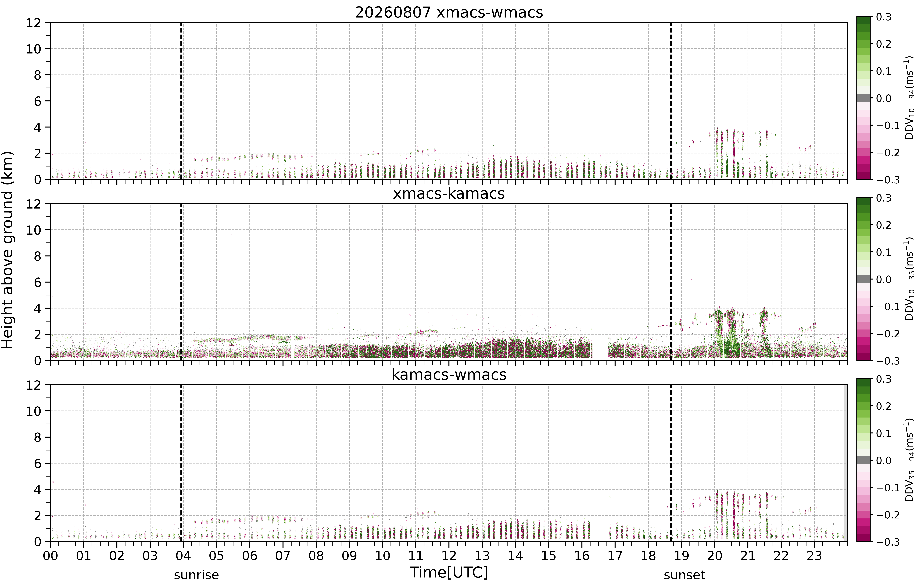Click the dashed sunset line in the middle panel
Screen dimensions: 921x588
click(x=671, y=282)
